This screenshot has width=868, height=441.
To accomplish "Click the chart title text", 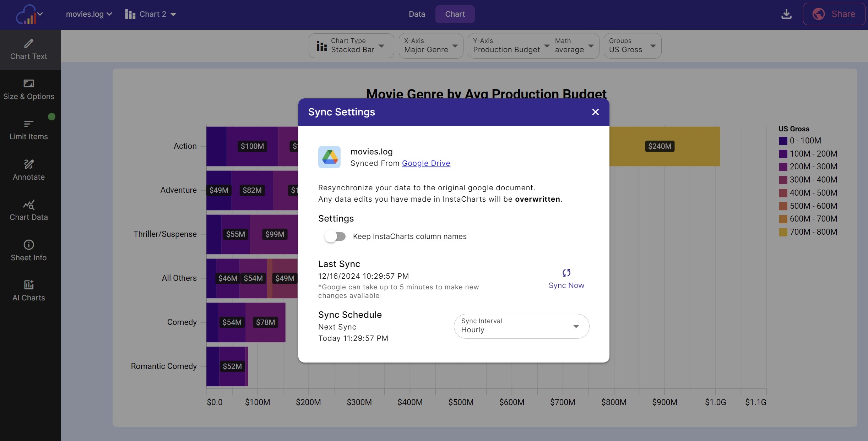I will tap(486, 94).
